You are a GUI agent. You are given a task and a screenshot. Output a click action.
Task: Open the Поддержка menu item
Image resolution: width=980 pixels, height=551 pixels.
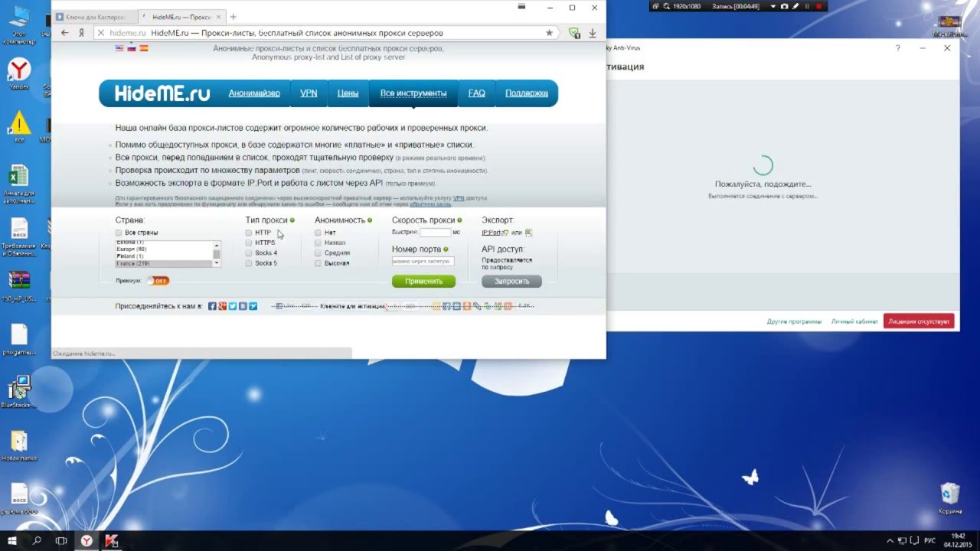tap(527, 93)
